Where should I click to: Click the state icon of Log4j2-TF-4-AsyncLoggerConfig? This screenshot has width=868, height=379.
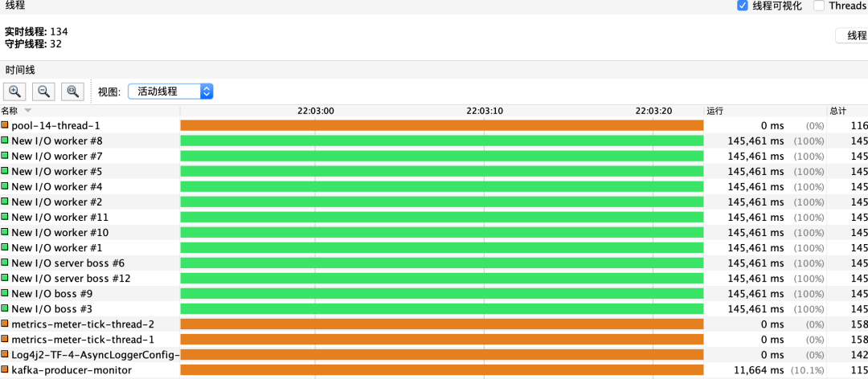pos(5,353)
